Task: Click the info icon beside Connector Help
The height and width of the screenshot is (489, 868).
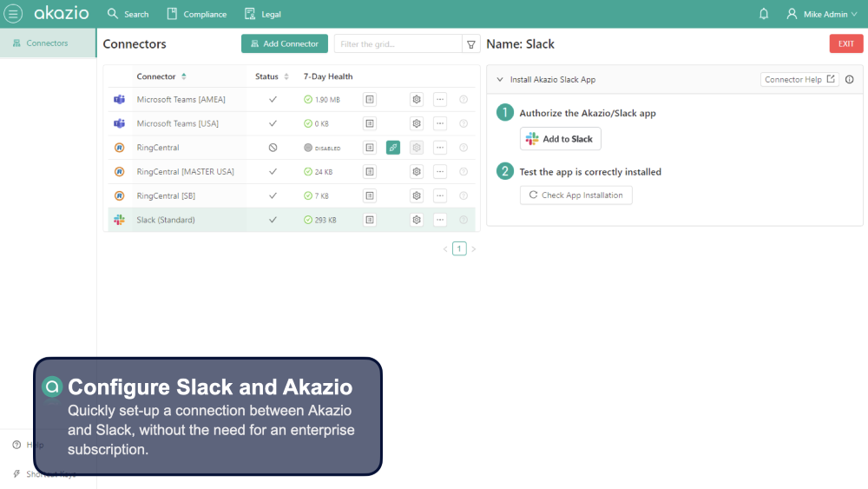Action: click(849, 79)
